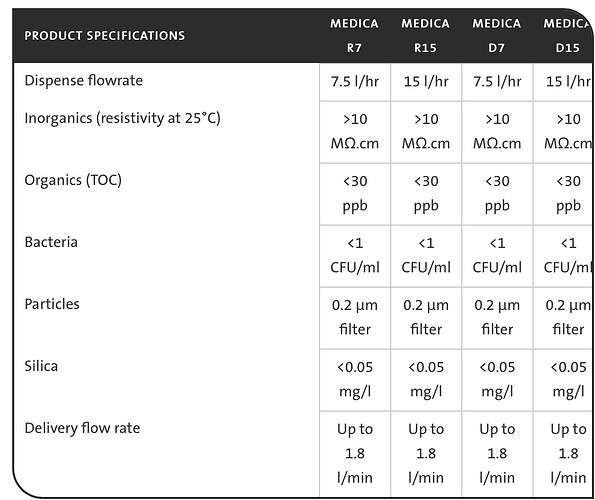Click the Organics (TOC) row label
Viewport: 595px width, 500px height.
(73, 180)
